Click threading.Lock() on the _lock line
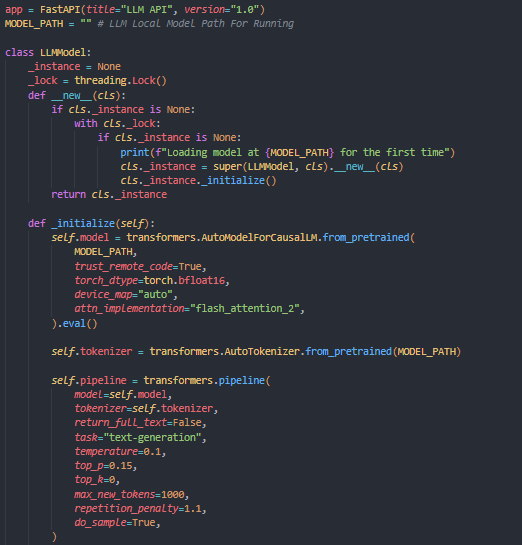 pos(120,81)
